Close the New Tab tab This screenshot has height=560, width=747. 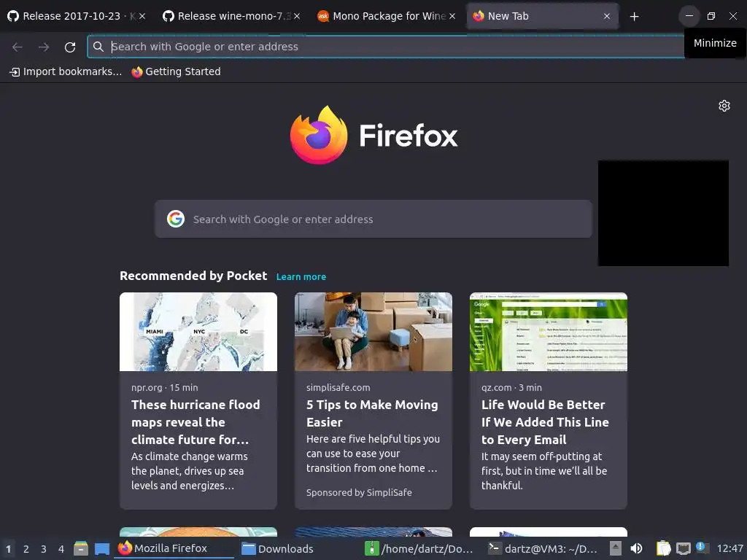[x=607, y=16]
